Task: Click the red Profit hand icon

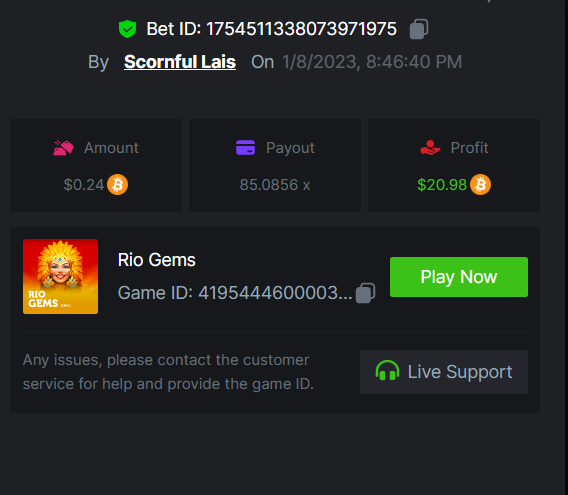Action: [x=430, y=147]
